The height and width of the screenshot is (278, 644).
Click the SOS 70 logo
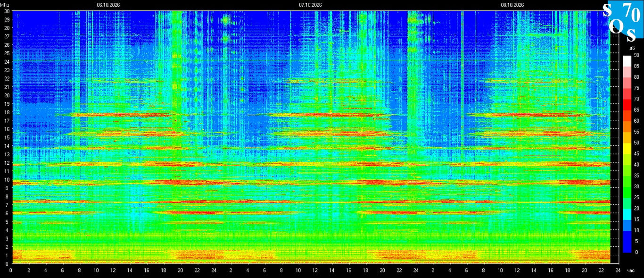tap(623, 21)
